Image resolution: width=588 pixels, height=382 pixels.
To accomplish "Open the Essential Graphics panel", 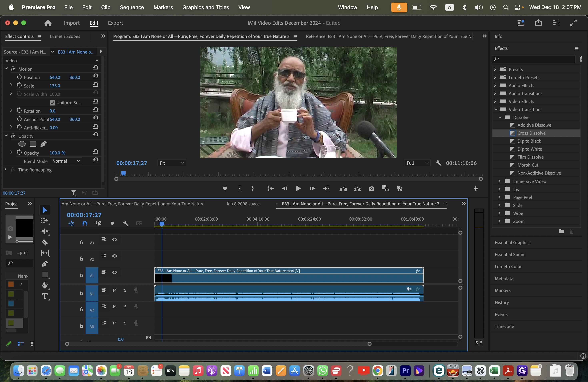I will (512, 243).
